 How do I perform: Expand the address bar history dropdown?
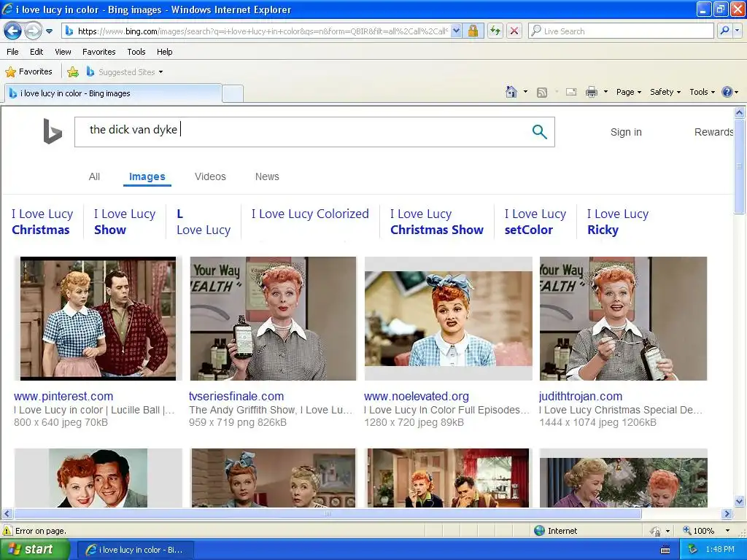click(456, 31)
